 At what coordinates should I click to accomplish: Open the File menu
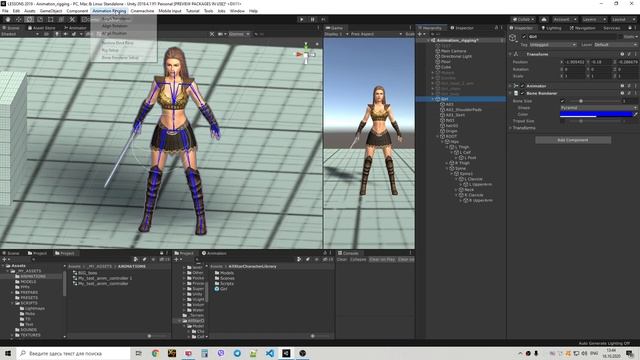[5, 11]
